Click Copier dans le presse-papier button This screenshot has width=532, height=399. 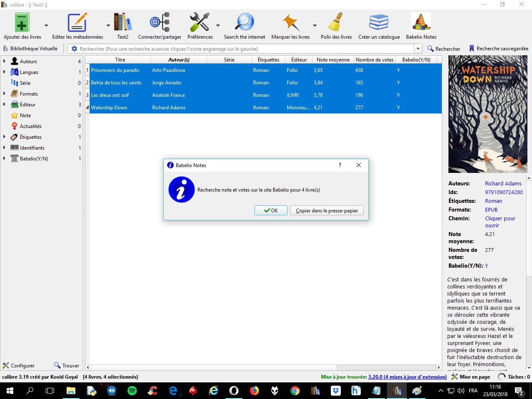tap(327, 210)
